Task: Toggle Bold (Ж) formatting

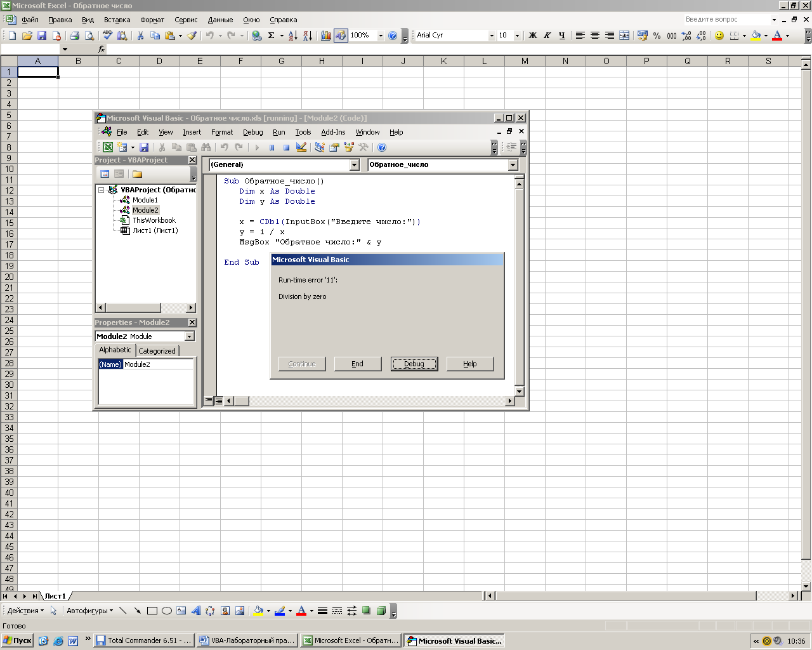Action: click(533, 36)
